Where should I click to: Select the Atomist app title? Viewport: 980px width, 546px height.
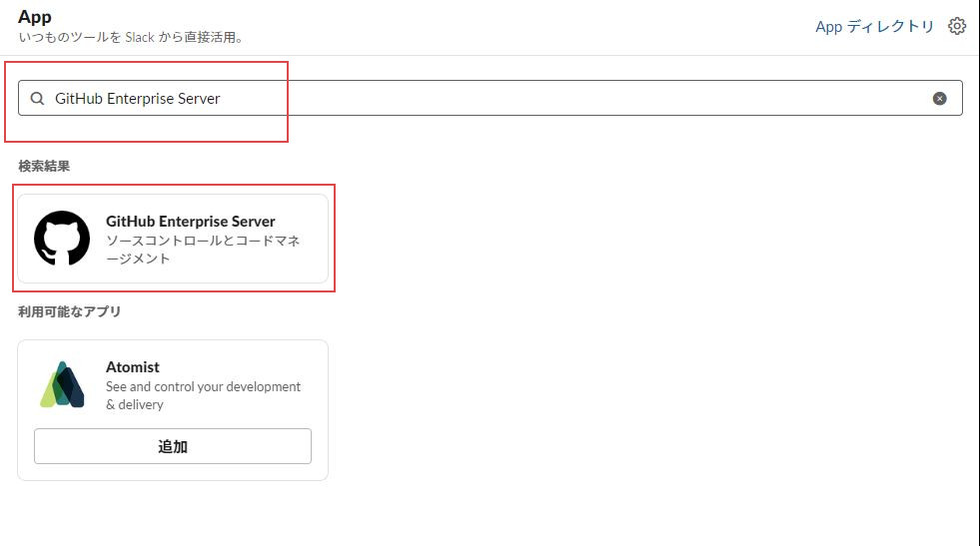[133, 366]
